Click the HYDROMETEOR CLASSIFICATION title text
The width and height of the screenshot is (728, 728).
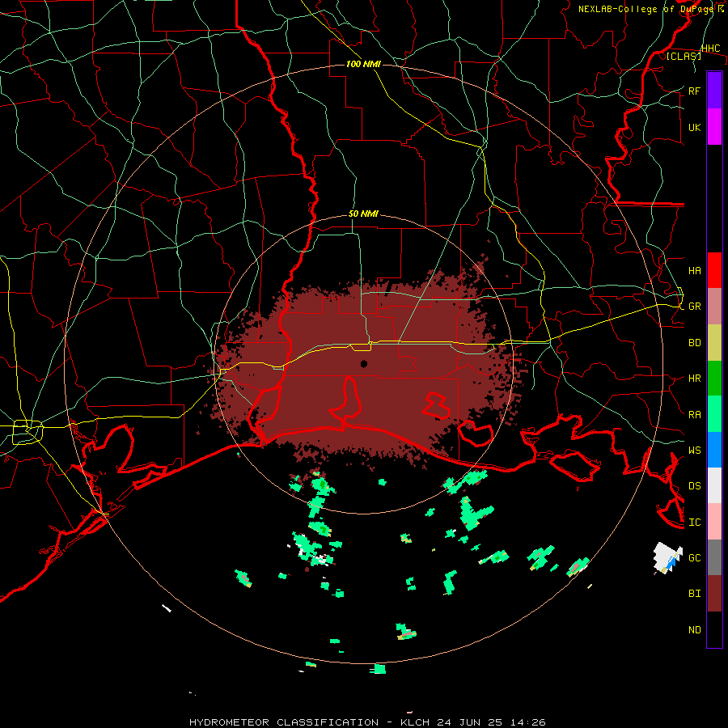pos(284,722)
